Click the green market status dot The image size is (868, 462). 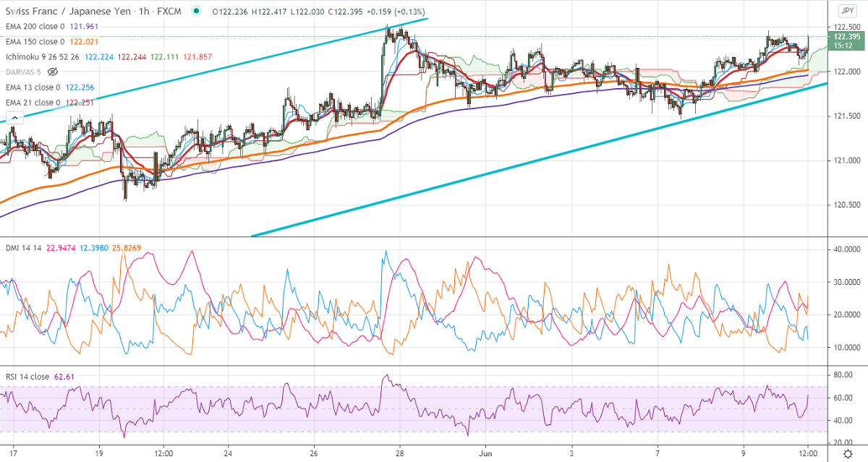click(197, 11)
